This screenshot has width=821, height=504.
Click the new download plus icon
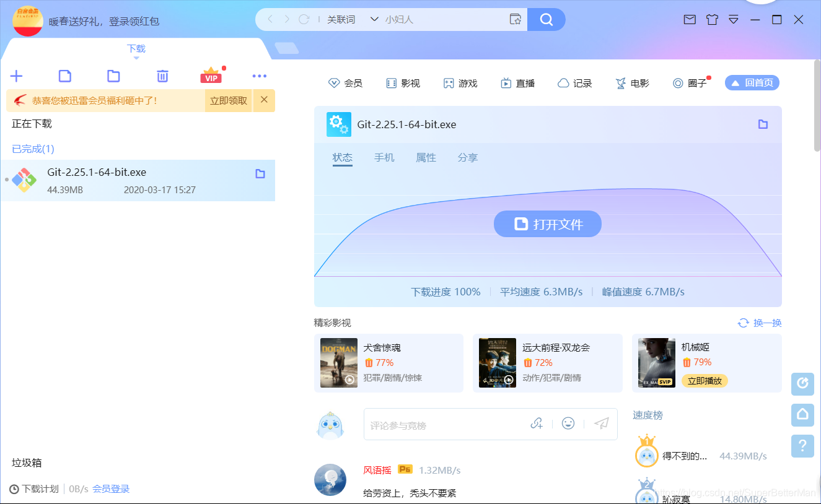(16, 76)
